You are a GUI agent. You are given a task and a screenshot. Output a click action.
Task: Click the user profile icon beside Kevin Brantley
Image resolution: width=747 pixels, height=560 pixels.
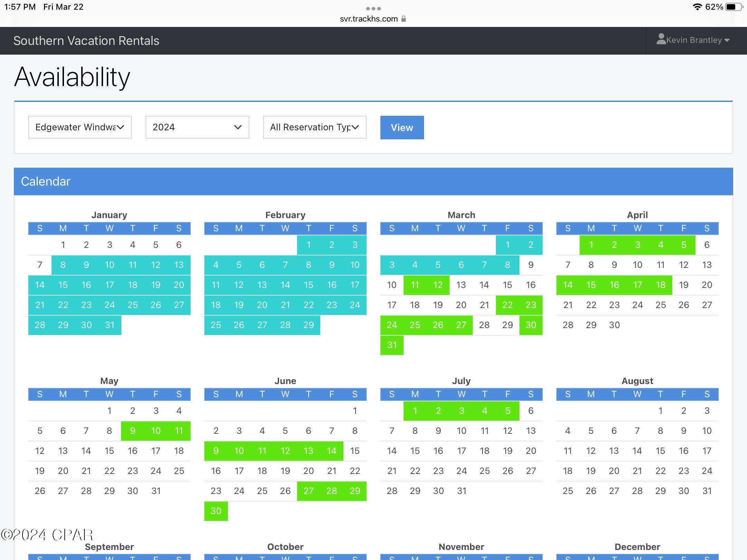(661, 39)
